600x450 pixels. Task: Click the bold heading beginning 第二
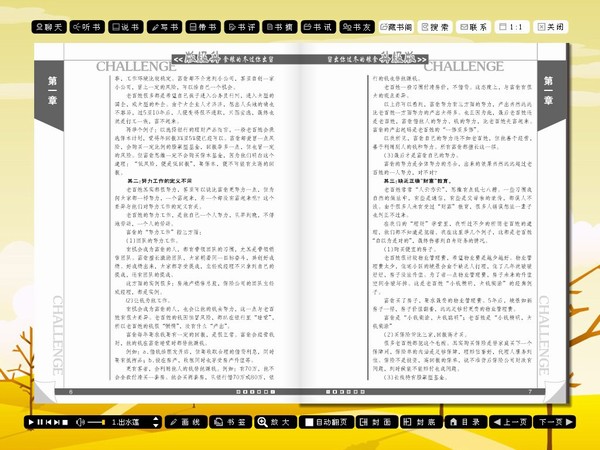click(x=160, y=181)
